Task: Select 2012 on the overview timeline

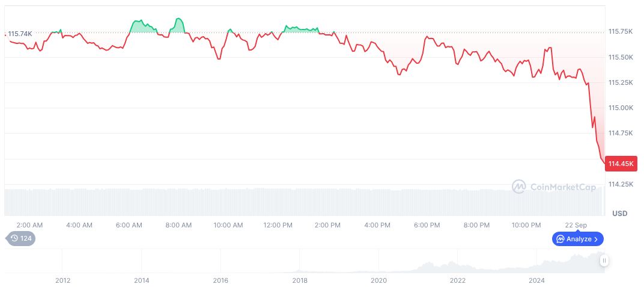Action: [62, 280]
